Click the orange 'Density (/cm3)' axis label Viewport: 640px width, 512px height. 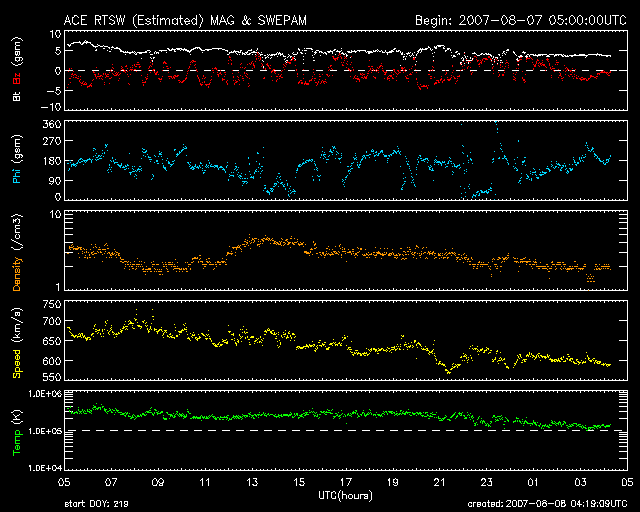(x=17, y=252)
